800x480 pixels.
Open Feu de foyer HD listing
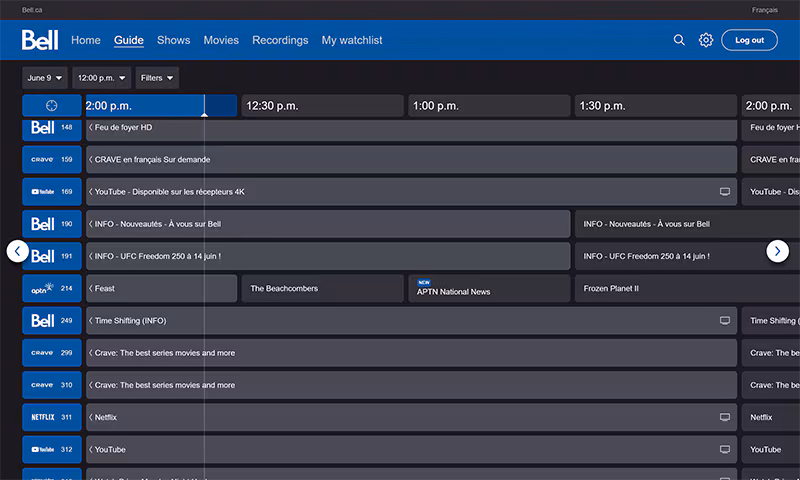(411, 130)
